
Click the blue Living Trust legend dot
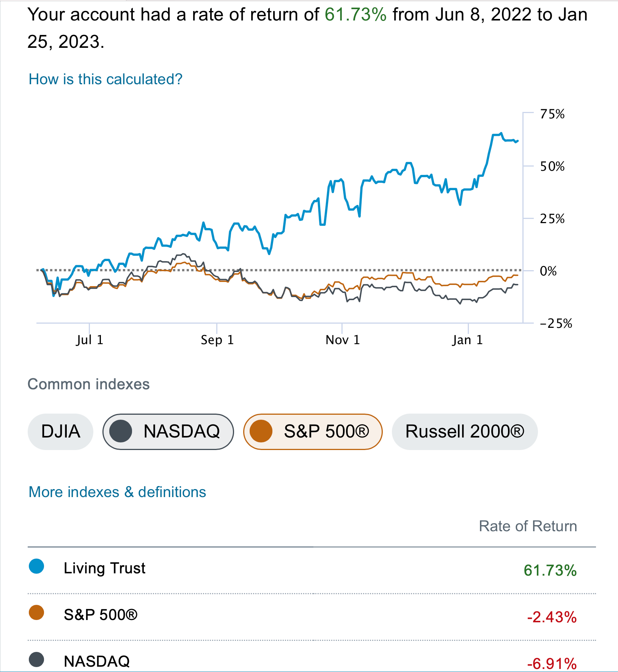pos(36,567)
